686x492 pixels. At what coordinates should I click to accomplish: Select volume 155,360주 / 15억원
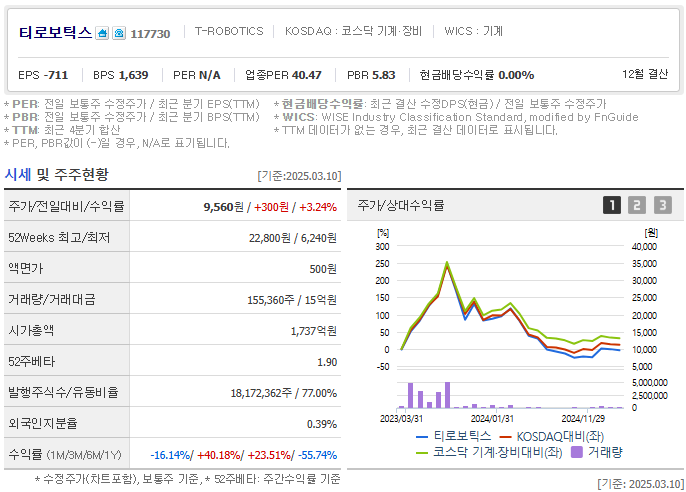pos(292,300)
